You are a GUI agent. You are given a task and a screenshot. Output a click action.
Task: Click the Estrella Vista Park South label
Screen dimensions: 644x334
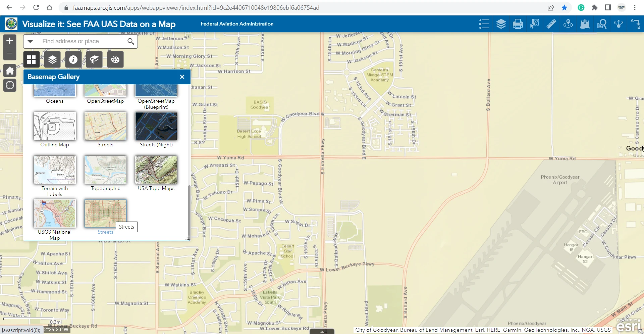[x=270, y=297]
